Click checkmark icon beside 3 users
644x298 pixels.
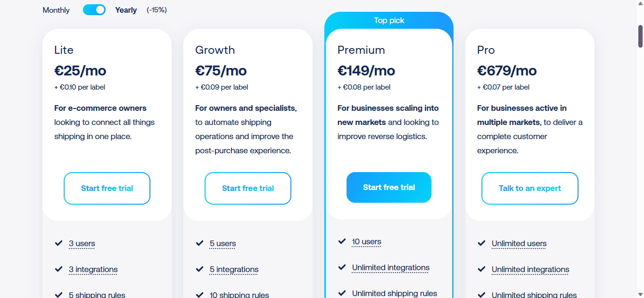58,243
